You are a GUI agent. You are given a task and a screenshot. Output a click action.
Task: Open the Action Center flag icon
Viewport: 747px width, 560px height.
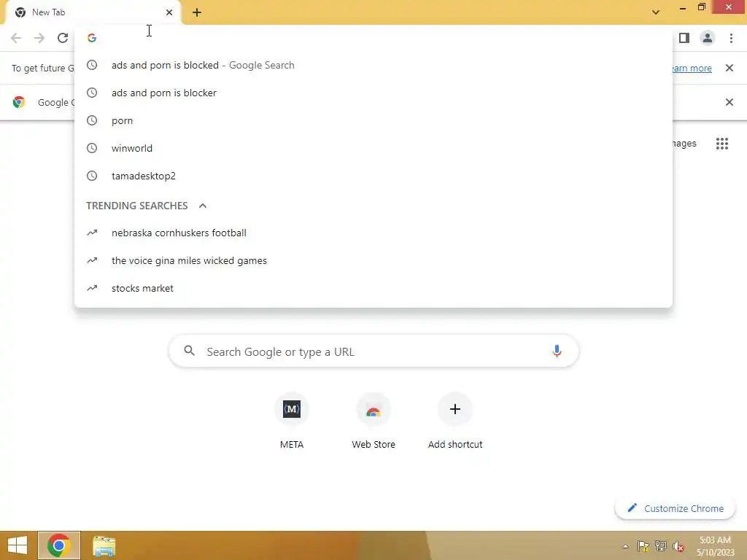click(x=643, y=546)
